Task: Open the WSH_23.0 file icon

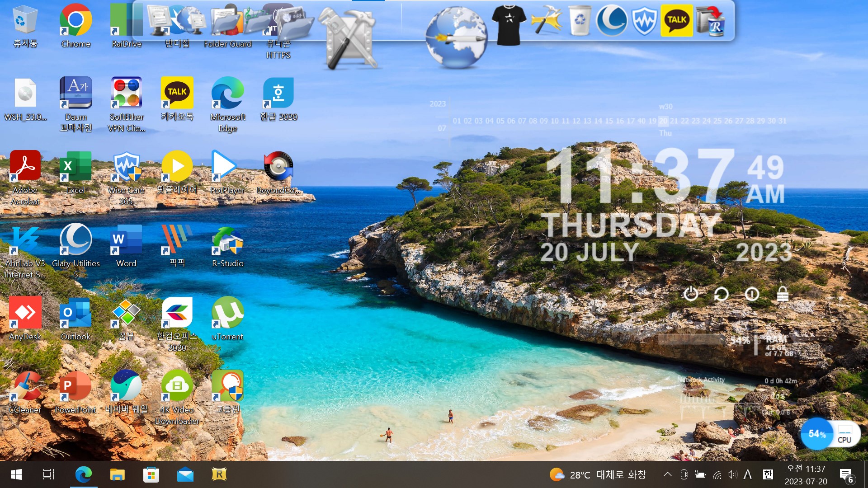Action: pyautogui.click(x=25, y=99)
